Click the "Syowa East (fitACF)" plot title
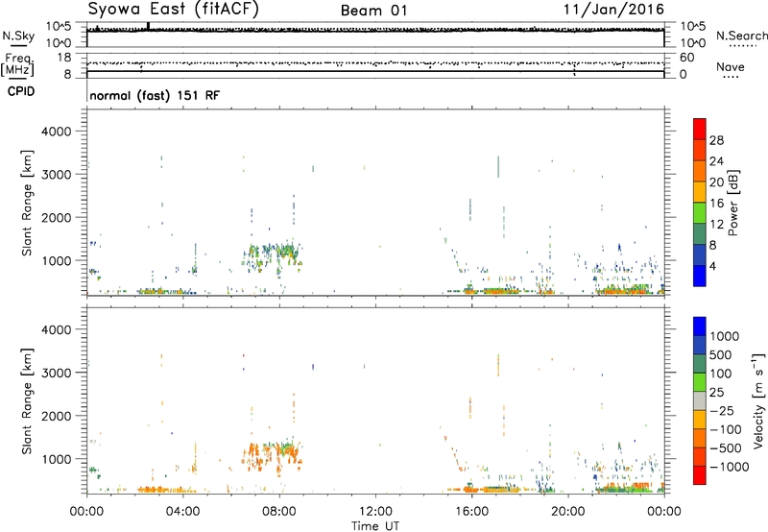 point(174,10)
